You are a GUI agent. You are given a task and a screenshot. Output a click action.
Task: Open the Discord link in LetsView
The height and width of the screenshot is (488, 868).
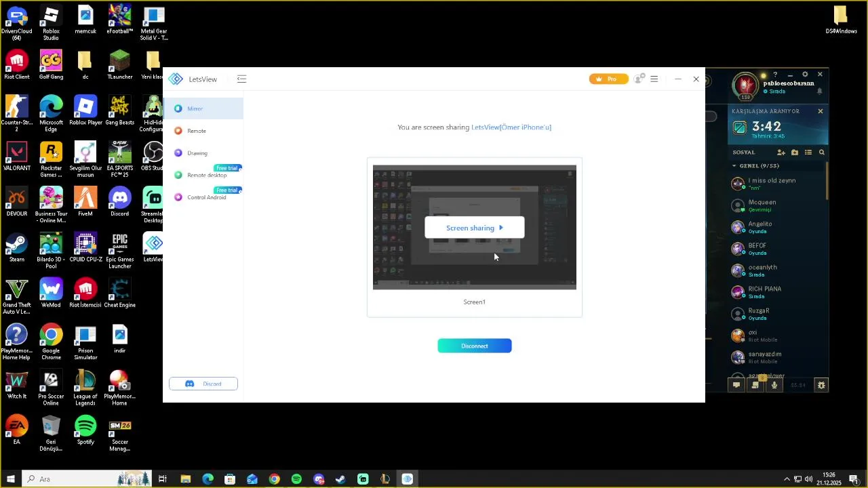tap(203, 384)
